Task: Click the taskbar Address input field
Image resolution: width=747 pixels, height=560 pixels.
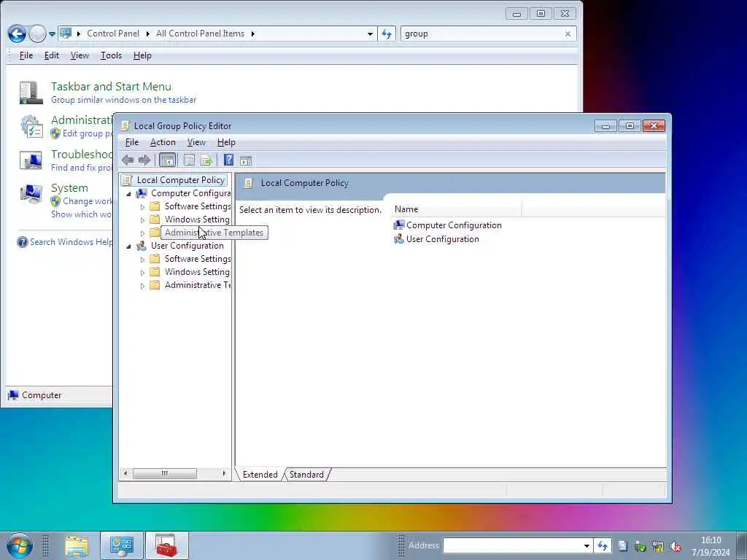Action: coord(512,545)
